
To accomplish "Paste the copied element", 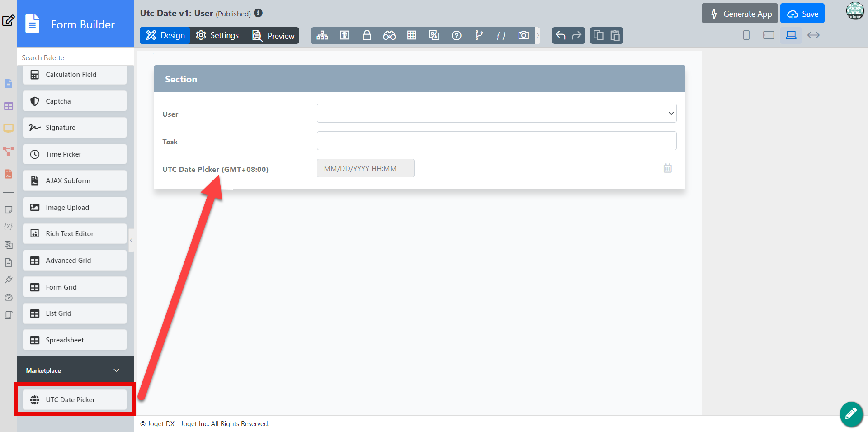I will point(615,35).
